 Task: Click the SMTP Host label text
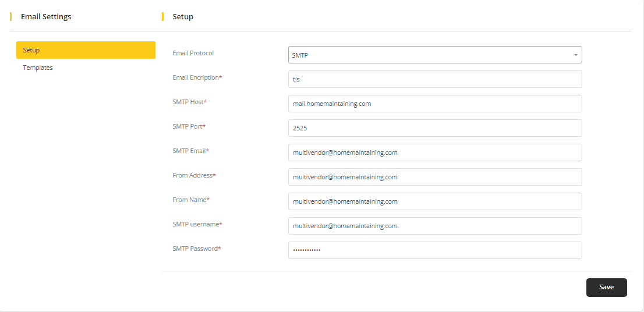(x=189, y=102)
